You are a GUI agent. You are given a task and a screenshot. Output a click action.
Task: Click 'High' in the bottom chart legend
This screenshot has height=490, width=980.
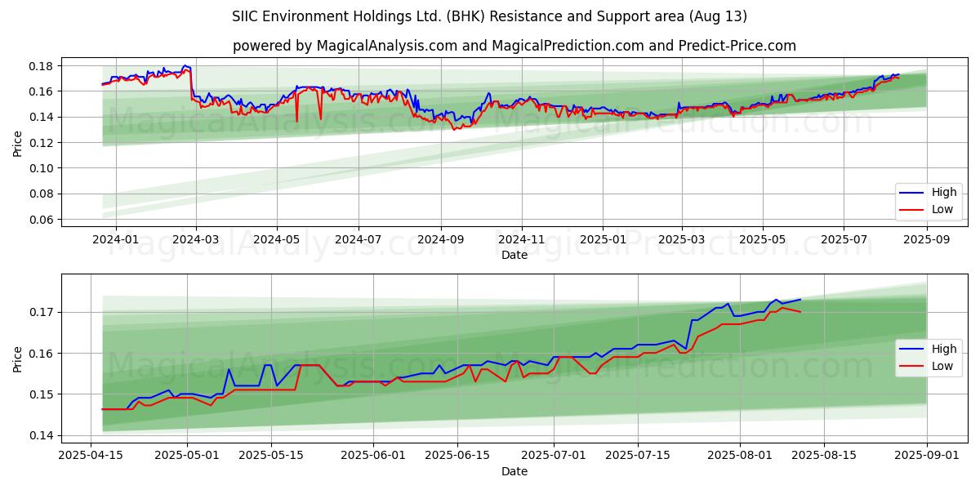point(944,349)
